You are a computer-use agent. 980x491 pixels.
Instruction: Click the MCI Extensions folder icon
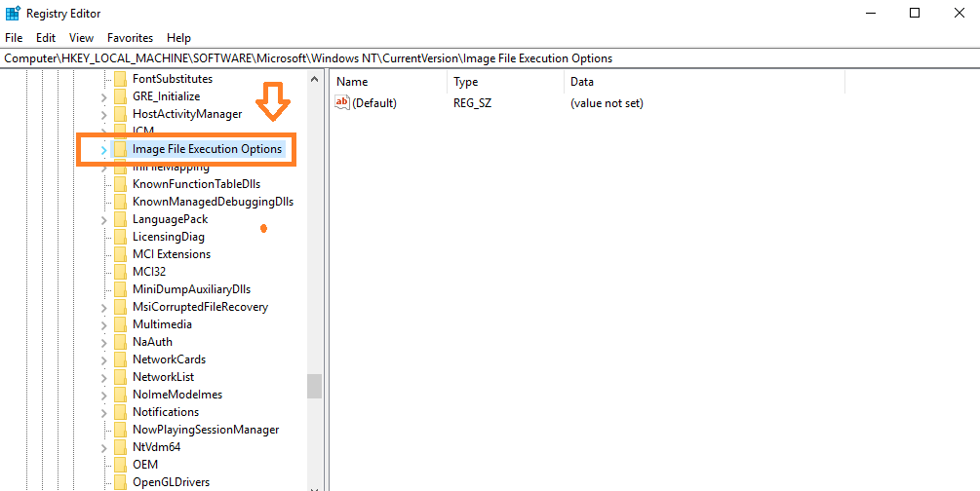120,254
